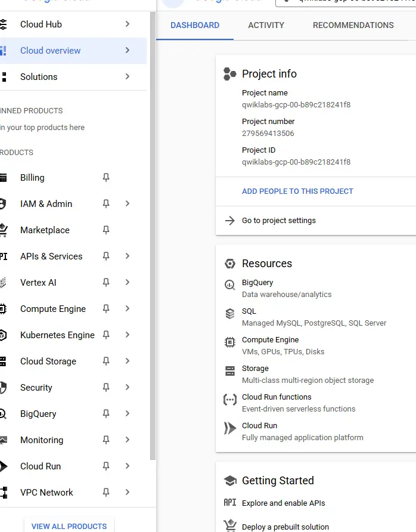Click the arrow icon beside Go to project settings

pos(230,221)
